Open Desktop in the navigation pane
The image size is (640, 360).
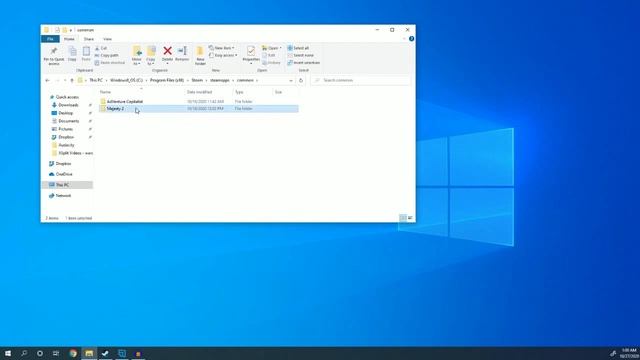(x=65, y=113)
